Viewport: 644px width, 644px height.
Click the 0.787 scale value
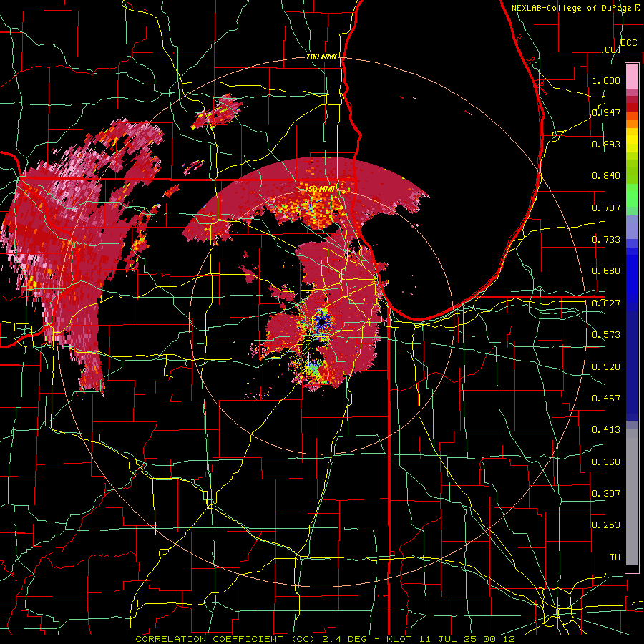[606, 208]
